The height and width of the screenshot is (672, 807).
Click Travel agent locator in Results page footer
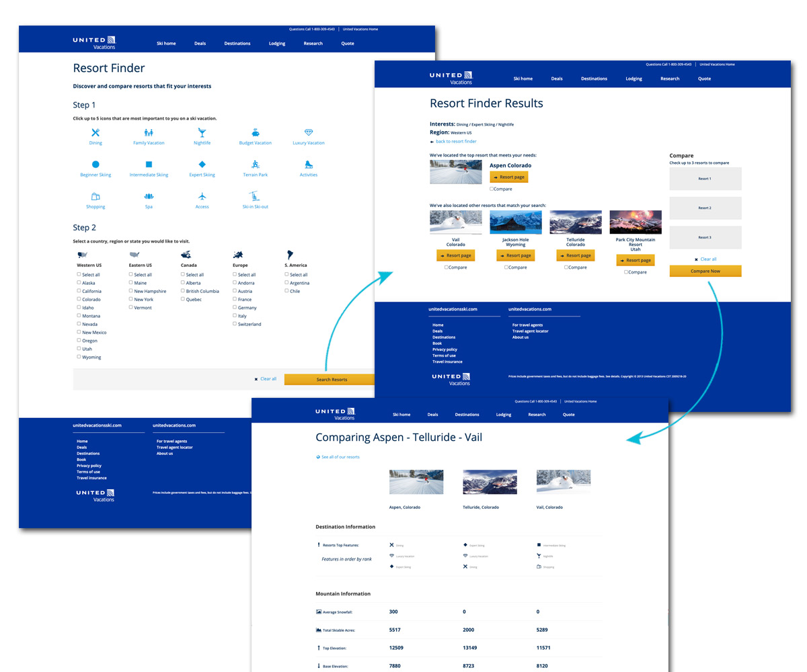click(531, 331)
